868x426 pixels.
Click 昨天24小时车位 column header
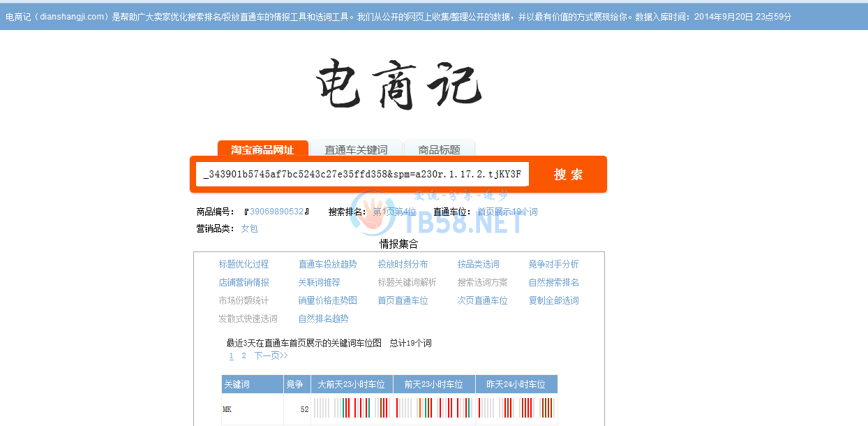point(516,384)
